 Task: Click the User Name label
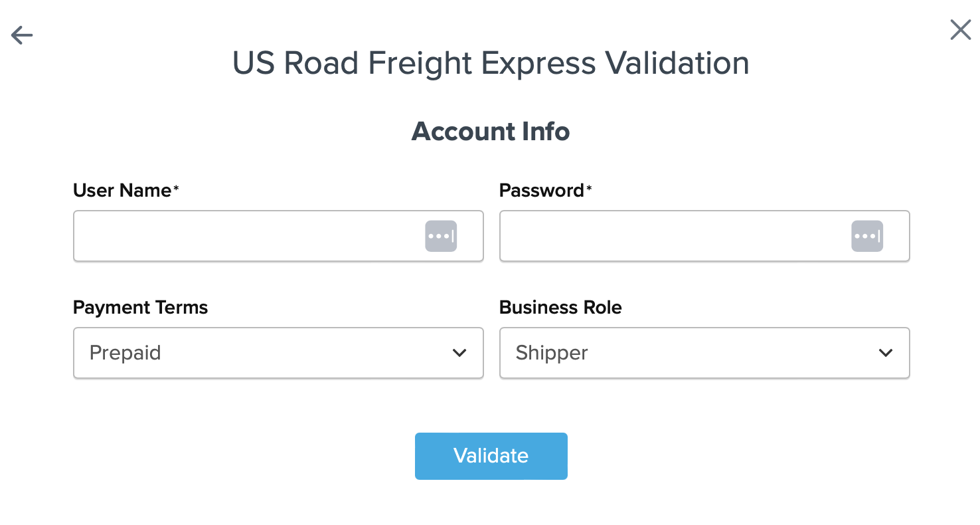click(122, 191)
